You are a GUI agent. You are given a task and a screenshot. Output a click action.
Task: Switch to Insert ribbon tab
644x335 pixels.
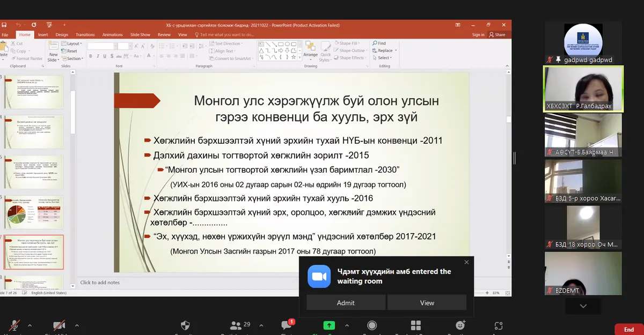[x=43, y=34]
